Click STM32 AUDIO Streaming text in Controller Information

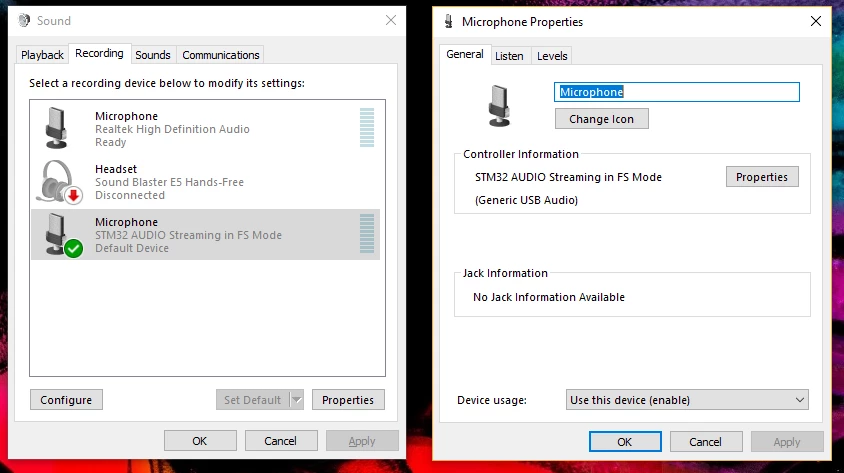pyautogui.click(x=568, y=177)
